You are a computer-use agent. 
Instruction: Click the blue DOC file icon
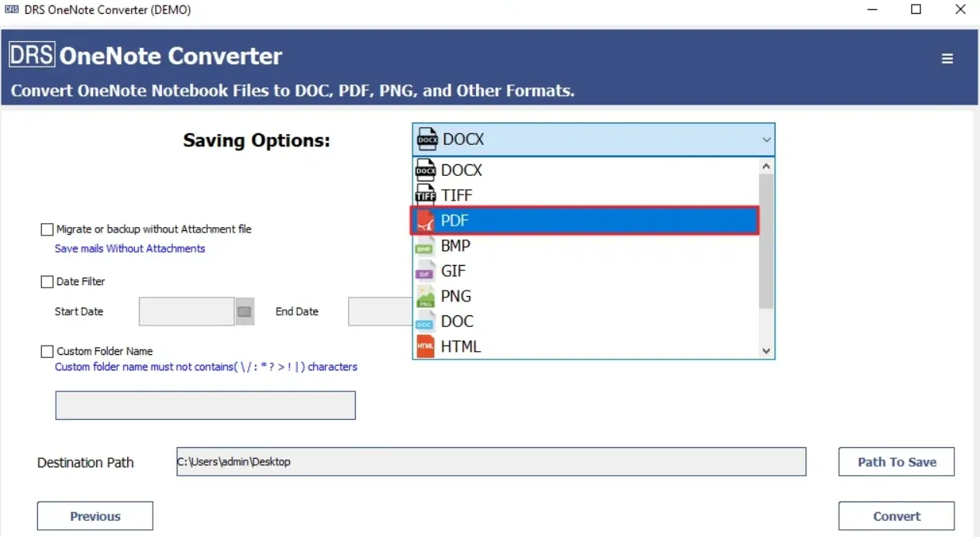pos(426,322)
